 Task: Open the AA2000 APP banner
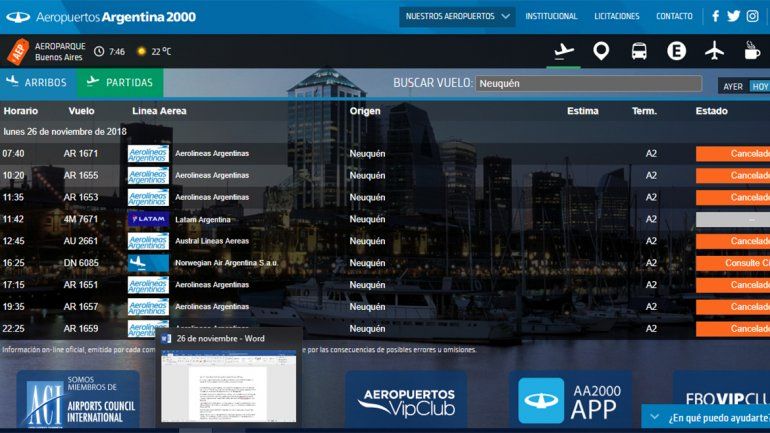click(x=570, y=401)
